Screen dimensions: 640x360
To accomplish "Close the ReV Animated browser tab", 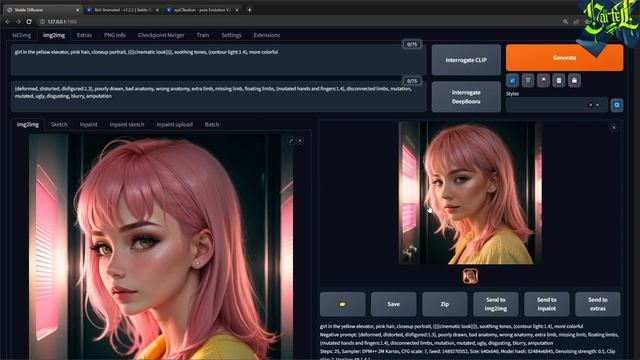I will coord(157,10).
